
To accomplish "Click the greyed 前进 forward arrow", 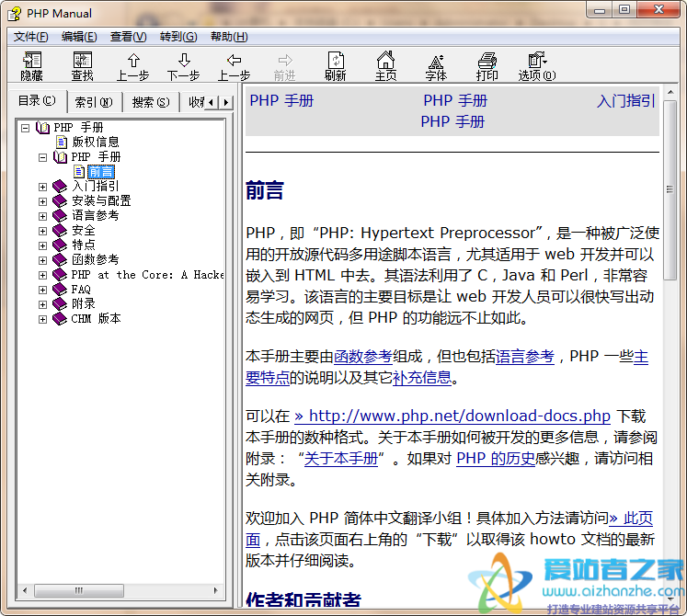I will click(285, 65).
